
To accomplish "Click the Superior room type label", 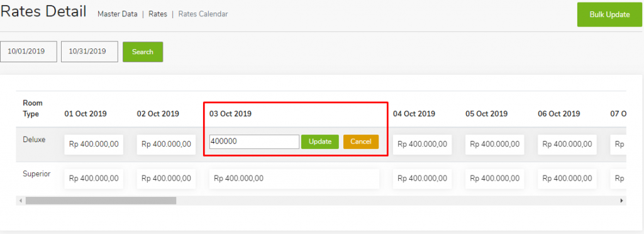I will pos(36,174).
